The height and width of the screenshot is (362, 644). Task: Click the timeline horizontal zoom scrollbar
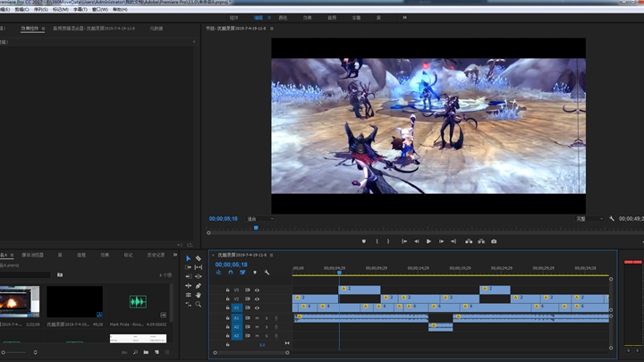(251, 352)
